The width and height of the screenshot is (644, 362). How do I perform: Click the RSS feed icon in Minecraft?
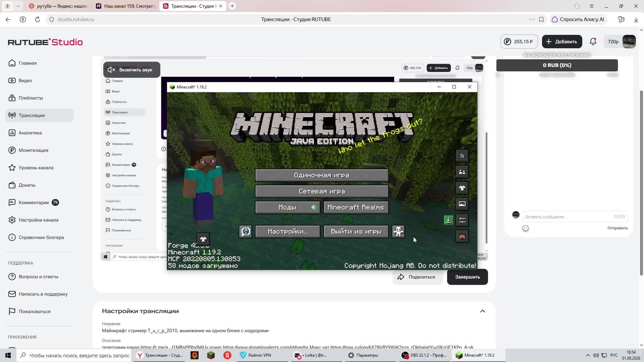(462, 156)
